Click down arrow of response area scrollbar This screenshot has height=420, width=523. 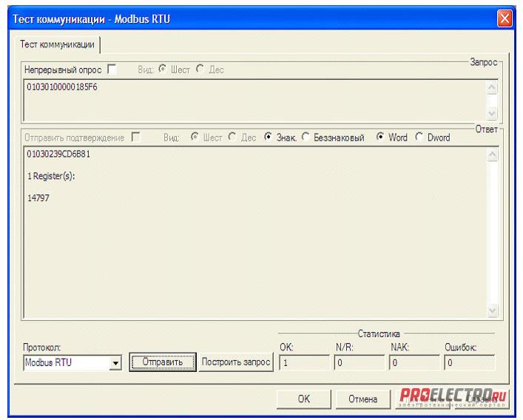coord(493,311)
